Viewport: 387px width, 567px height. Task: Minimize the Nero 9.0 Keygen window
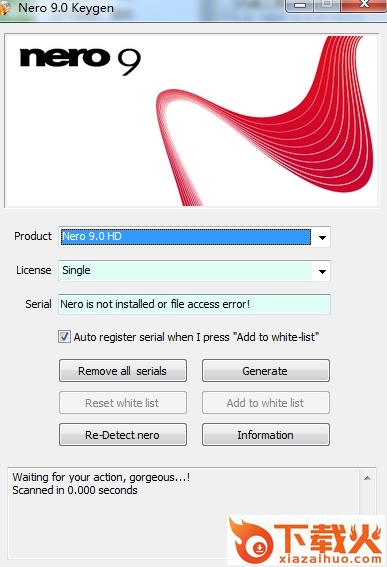coord(300,5)
